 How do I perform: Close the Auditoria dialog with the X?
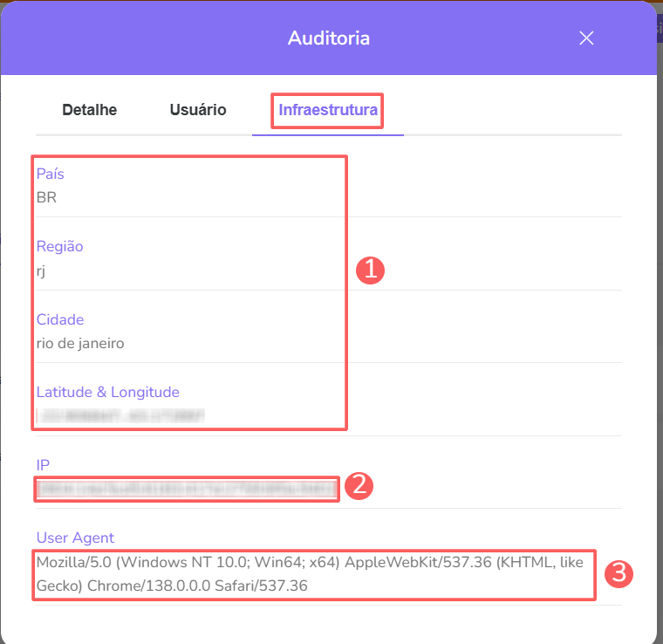click(x=586, y=38)
